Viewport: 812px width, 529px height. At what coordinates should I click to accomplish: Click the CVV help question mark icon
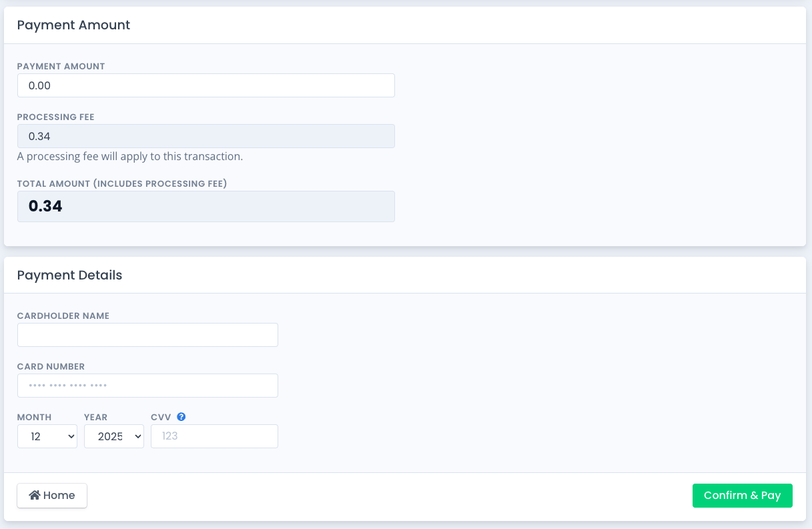click(x=179, y=416)
